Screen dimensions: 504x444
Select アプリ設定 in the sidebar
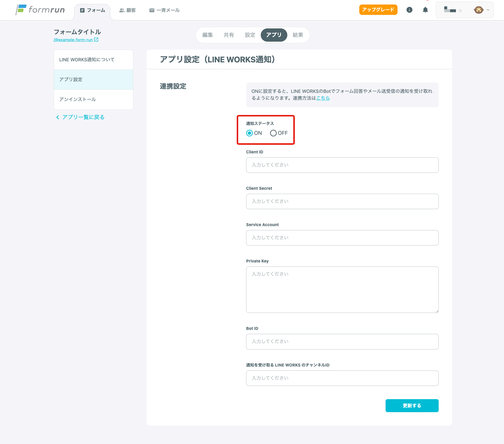(x=93, y=80)
